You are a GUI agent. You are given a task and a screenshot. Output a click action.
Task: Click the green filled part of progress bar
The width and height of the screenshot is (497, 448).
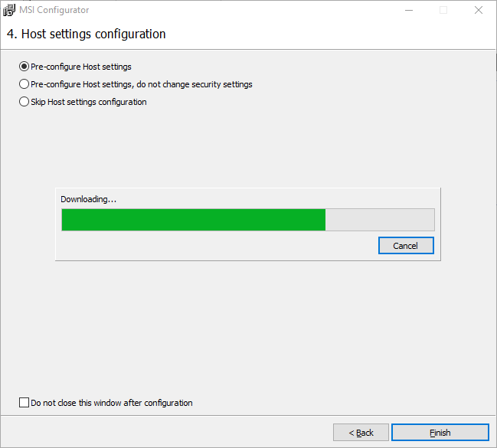(193, 220)
